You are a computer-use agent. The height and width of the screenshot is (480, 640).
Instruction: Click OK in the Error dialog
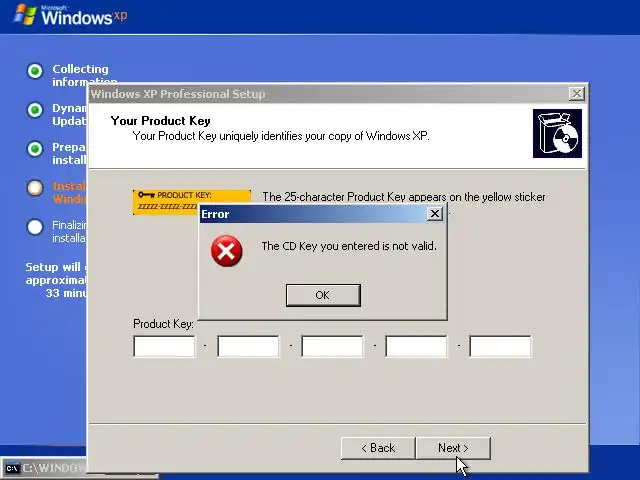[x=323, y=295]
